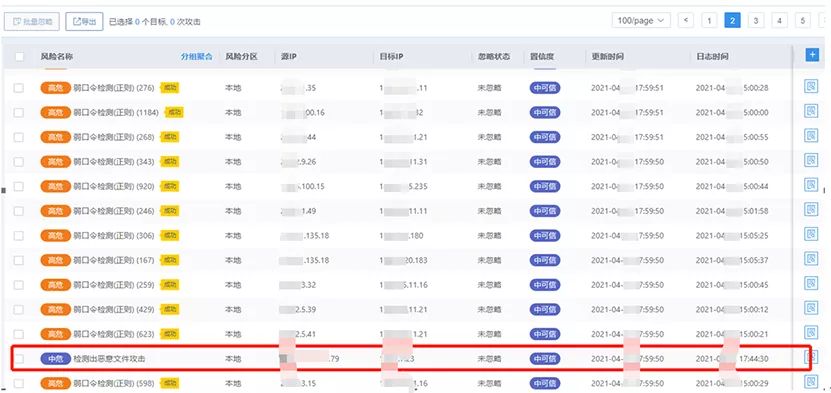This screenshot has height=393, width=831.
Task: Open details icon for the (246) row
Action: coord(811,210)
